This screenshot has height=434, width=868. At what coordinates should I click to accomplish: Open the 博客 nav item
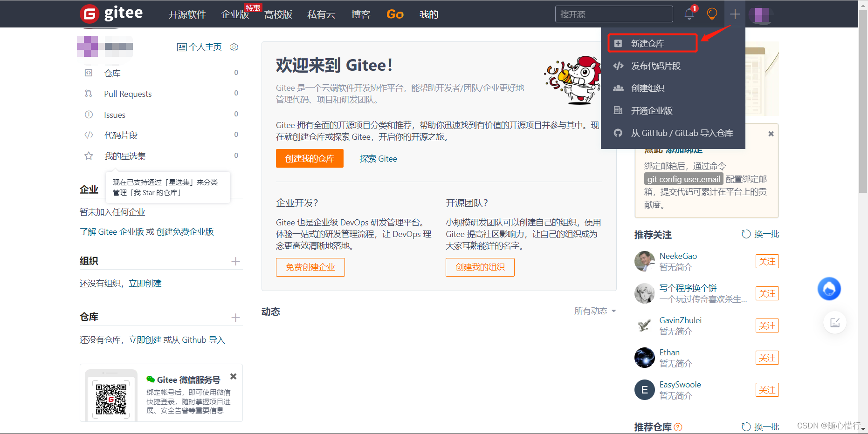click(361, 14)
